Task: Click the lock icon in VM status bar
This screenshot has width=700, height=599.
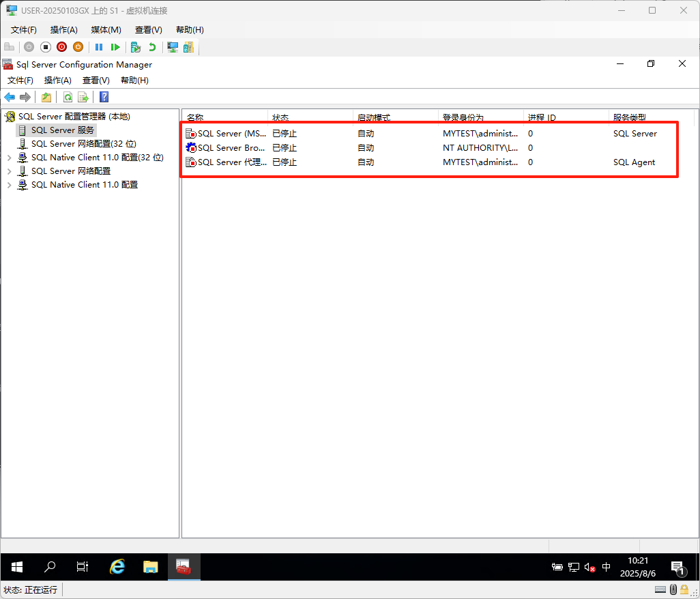Action: tap(684, 589)
